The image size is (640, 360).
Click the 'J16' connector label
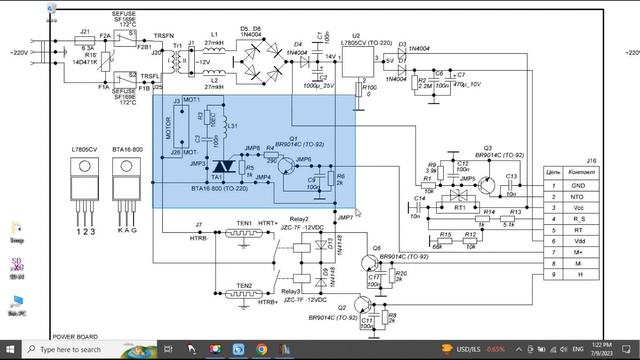tap(591, 161)
